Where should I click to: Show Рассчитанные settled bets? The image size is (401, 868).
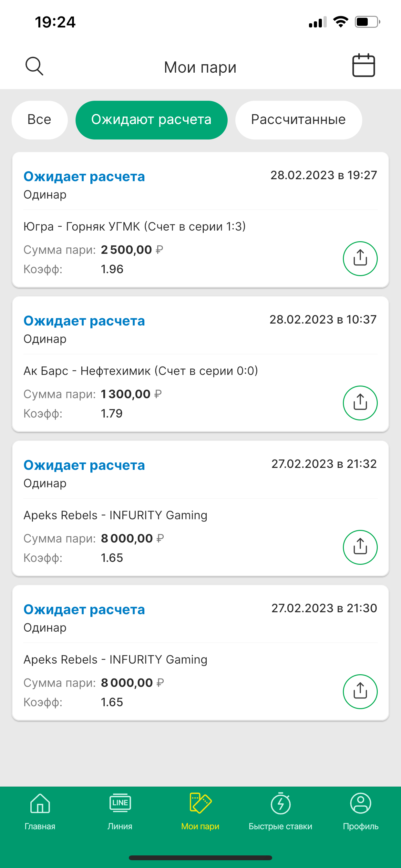pos(298,119)
